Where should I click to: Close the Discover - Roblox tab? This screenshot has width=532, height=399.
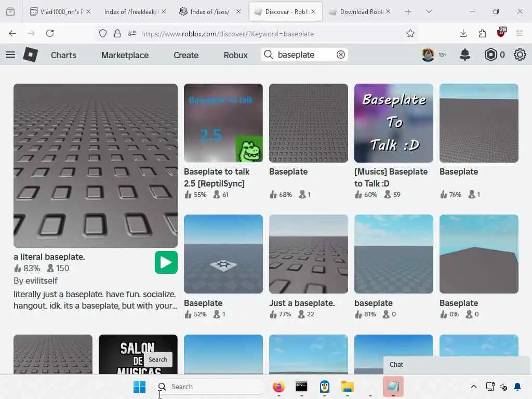click(313, 11)
